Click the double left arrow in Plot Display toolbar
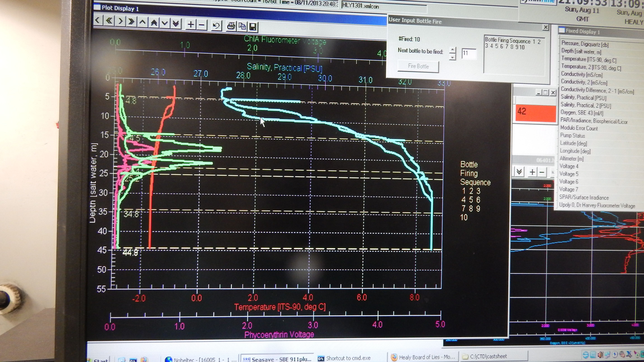644x362 pixels. click(x=109, y=21)
